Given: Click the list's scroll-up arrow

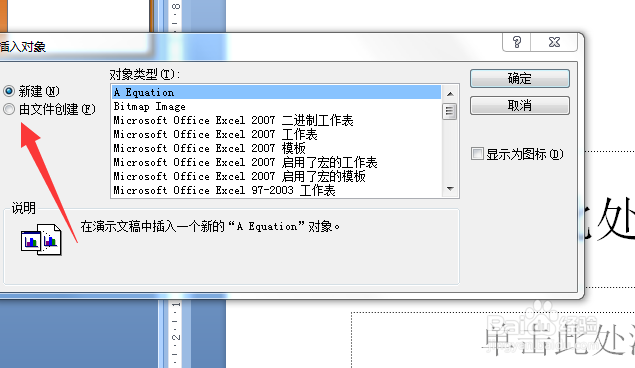Looking at the screenshot, I should (450, 94).
